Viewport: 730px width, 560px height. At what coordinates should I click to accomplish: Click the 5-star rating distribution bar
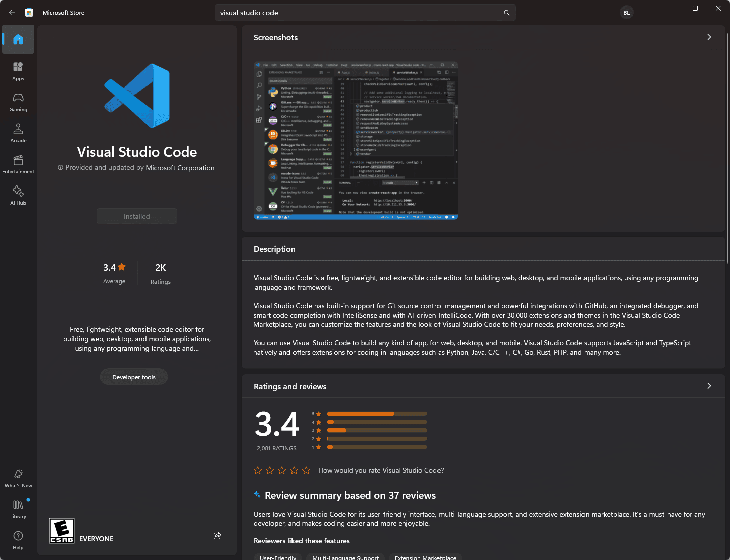coord(377,414)
